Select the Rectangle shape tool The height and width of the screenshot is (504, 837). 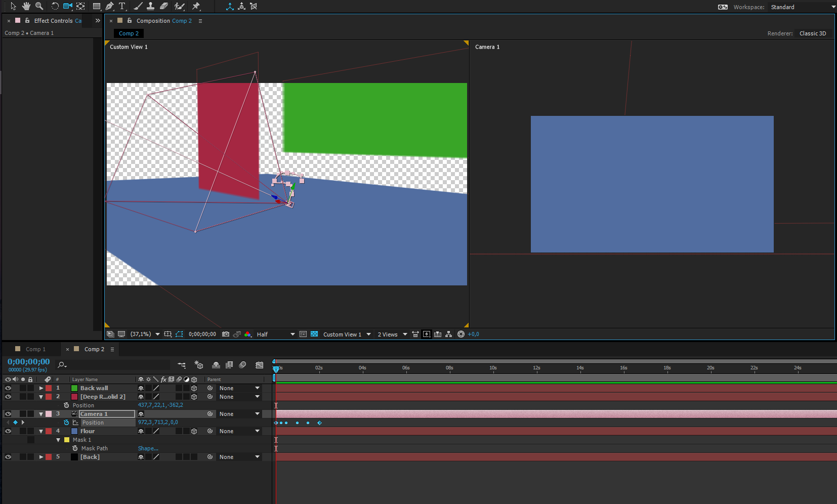click(x=96, y=6)
